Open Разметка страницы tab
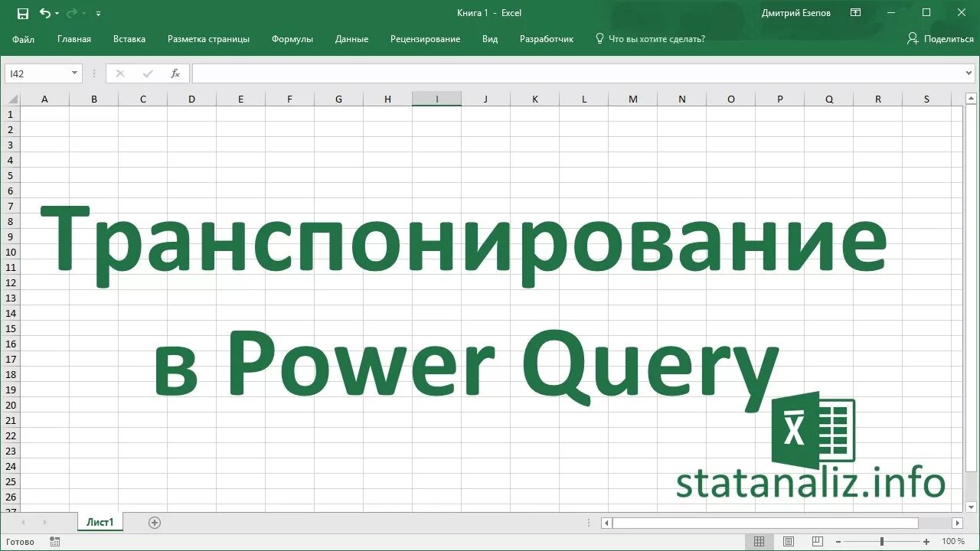The image size is (980, 551). pos(208,39)
